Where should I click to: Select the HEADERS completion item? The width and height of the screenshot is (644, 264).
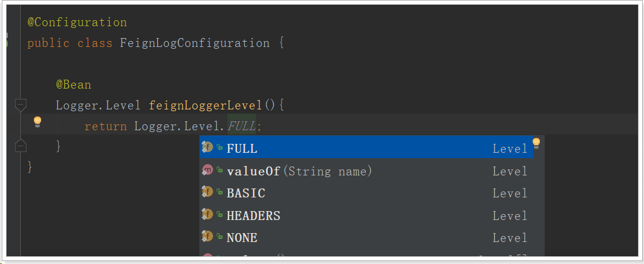[x=253, y=216]
